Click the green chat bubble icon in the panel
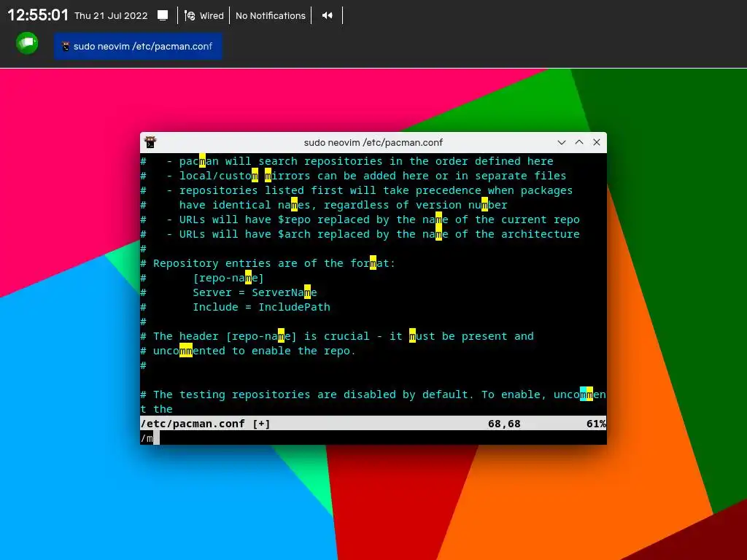The image size is (747, 560). [27, 43]
